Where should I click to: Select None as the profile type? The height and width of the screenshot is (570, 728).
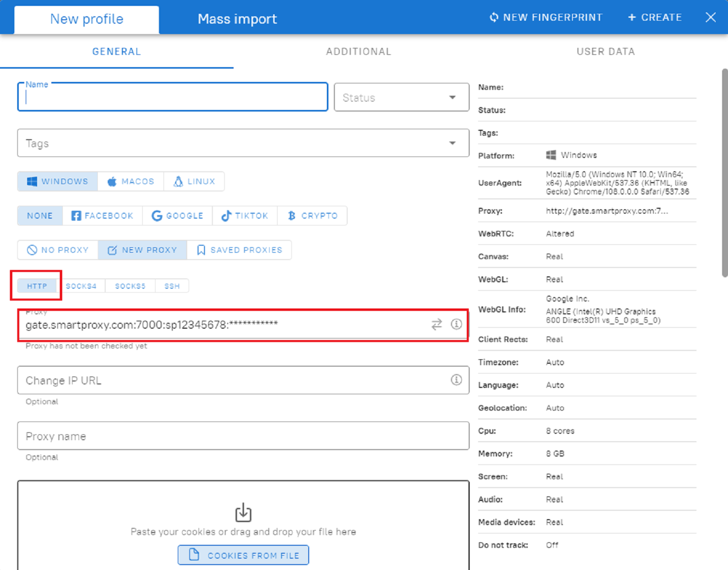pos(40,216)
